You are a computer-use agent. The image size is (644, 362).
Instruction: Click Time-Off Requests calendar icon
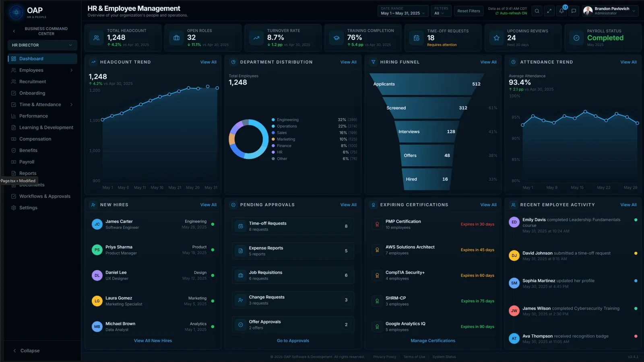417,38
